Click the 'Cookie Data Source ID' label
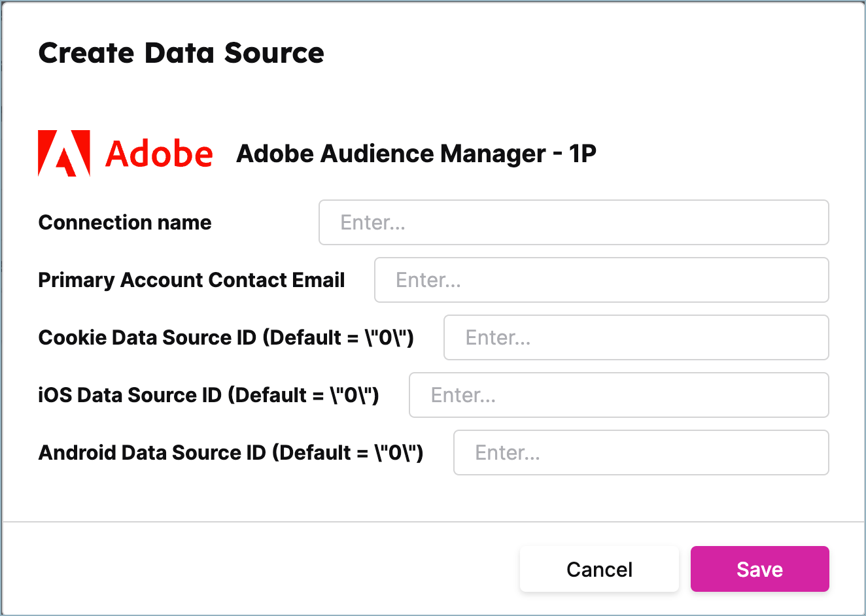The height and width of the screenshot is (616, 866). tap(226, 337)
